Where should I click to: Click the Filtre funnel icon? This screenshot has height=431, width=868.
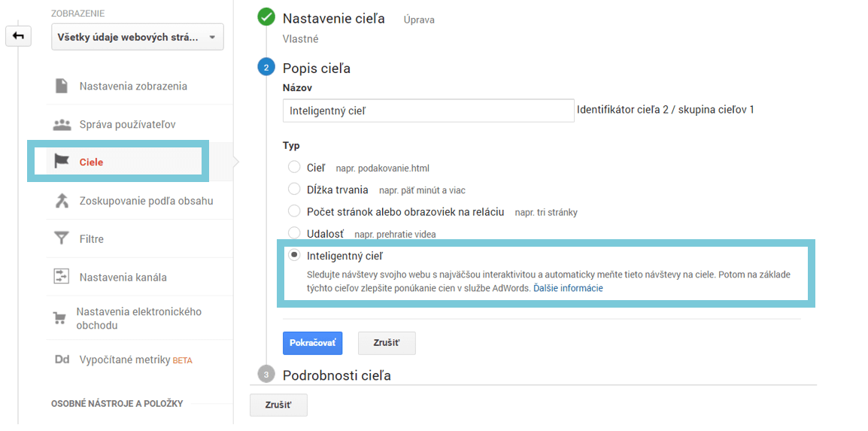(x=62, y=238)
